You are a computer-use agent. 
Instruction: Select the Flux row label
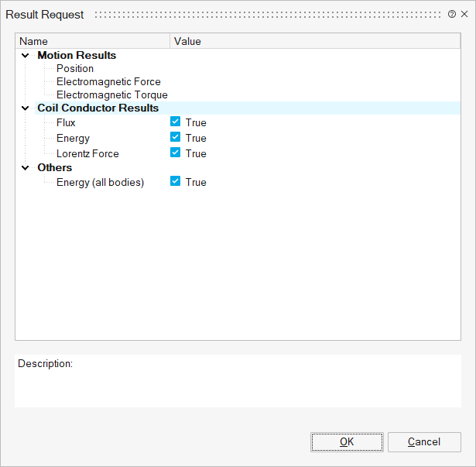[66, 122]
